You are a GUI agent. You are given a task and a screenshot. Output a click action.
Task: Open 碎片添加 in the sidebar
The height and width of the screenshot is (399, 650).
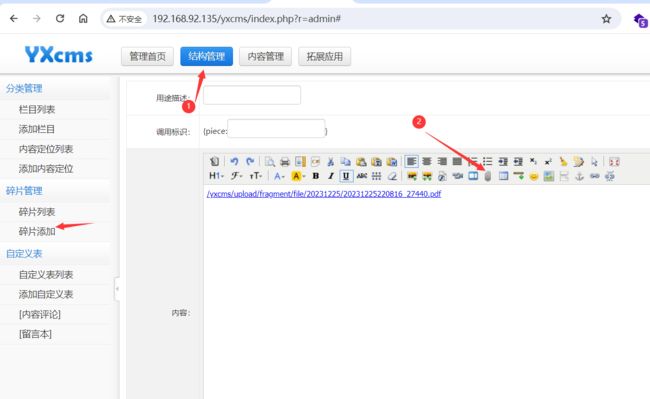[37, 232]
